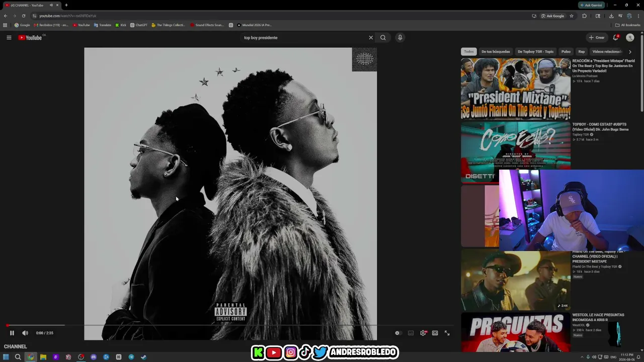Select the Todos filter chip
This screenshot has width=644, height=362.
coord(469,51)
